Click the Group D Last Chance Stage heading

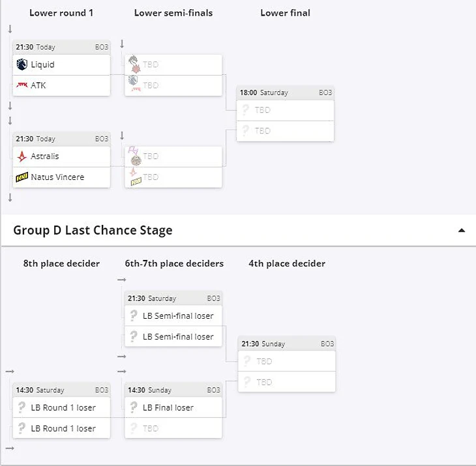point(93,230)
